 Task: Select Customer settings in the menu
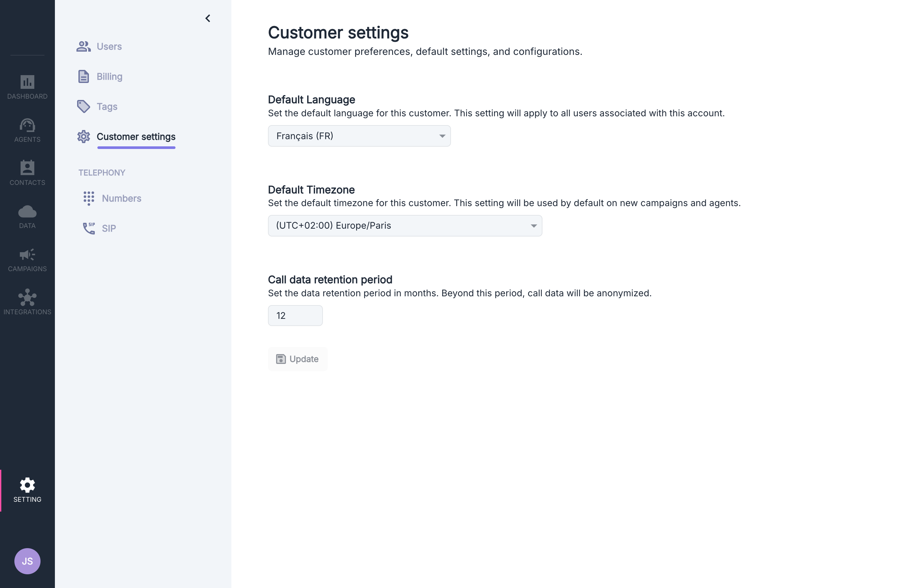136,137
